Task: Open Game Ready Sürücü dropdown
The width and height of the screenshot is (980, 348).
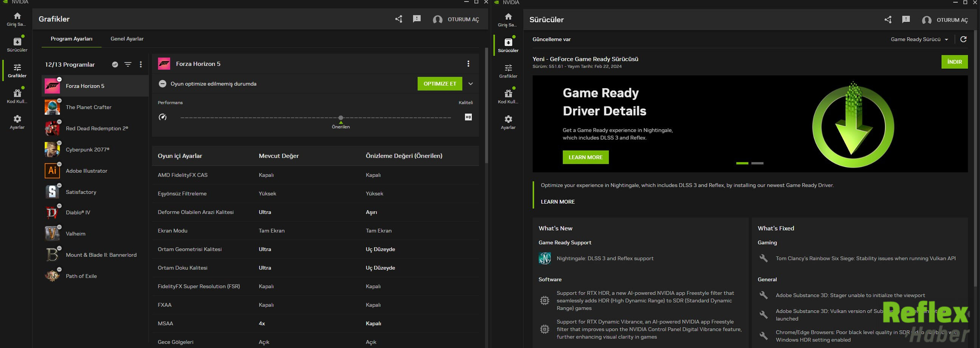Action: click(x=919, y=39)
